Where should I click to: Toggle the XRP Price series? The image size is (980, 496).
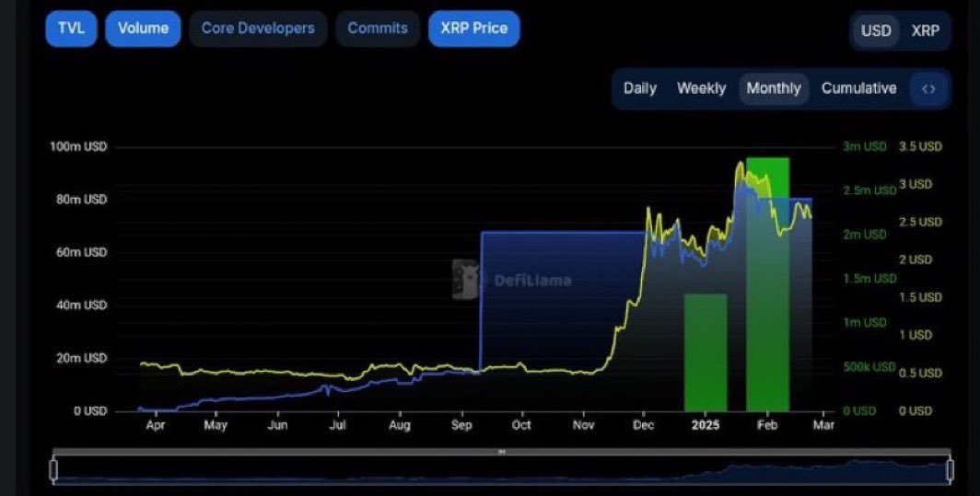point(473,29)
